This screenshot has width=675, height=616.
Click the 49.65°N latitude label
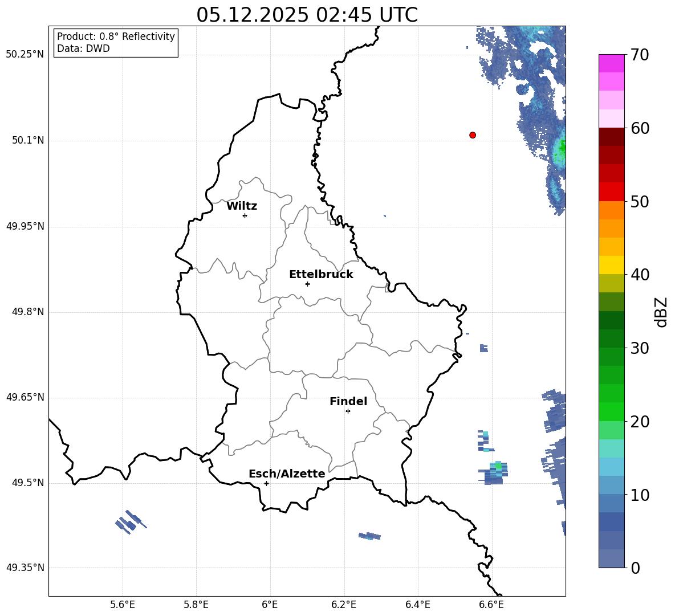pyautogui.click(x=25, y=397)
